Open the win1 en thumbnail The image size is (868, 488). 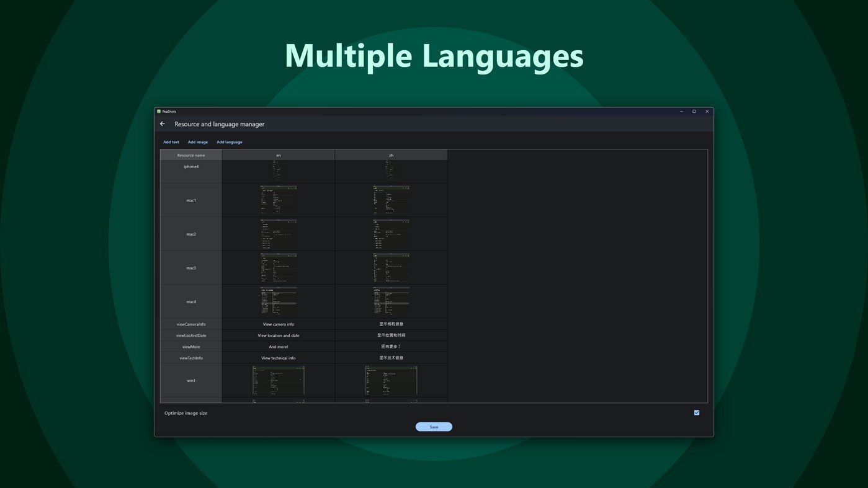tap(279, 380)
